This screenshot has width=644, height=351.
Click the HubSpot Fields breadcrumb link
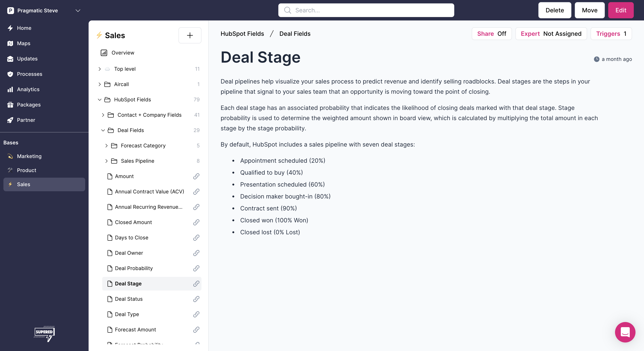(242, 34)
